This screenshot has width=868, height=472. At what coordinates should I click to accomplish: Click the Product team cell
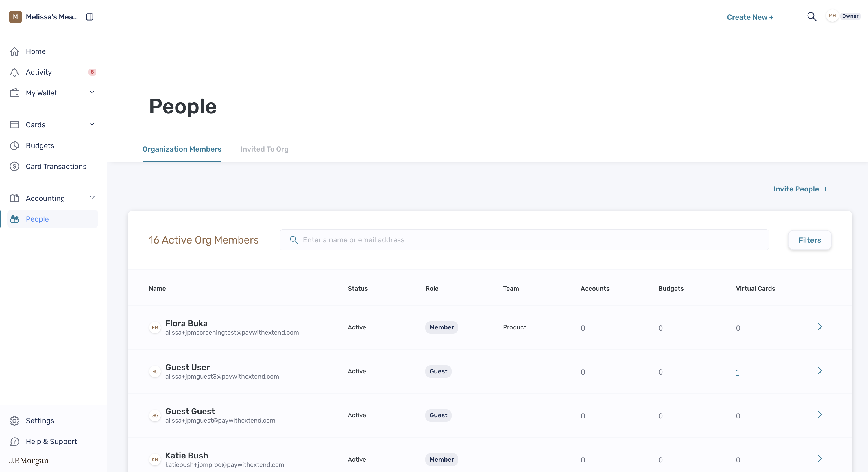click(x=514, y=327)
